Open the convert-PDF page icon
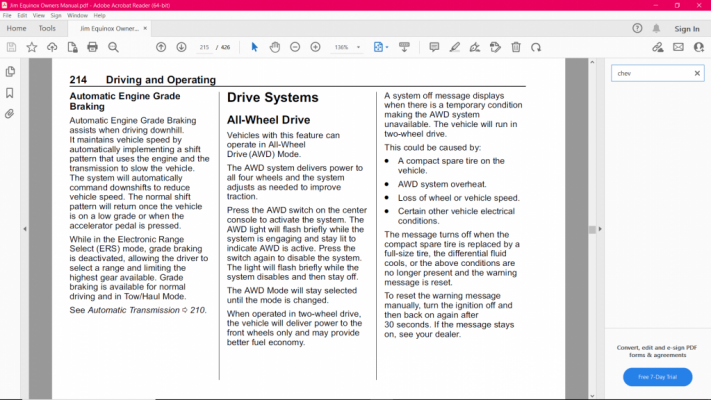The width and height of the screenshot is (711, 400). point(73,47)
